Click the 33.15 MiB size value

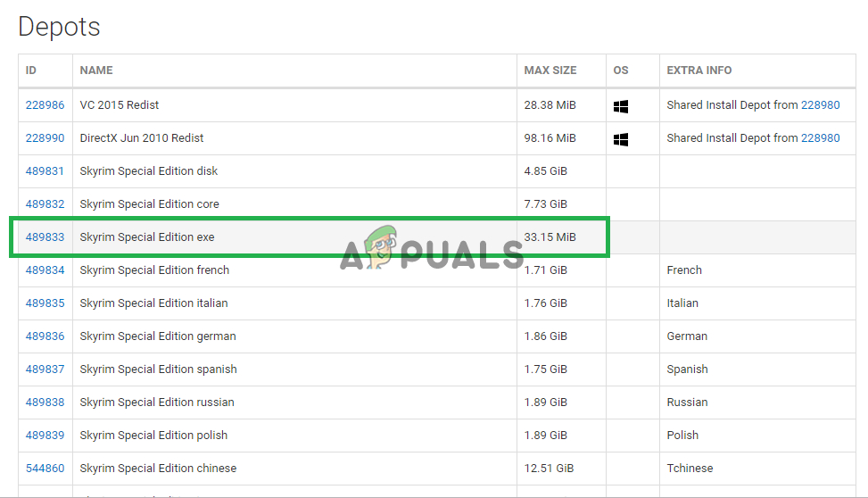[x=550, y=237]
